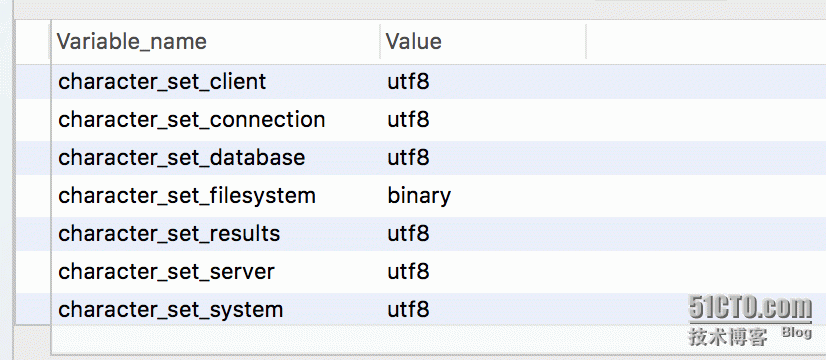Click the Blog text in watermark

click(796, 333)
